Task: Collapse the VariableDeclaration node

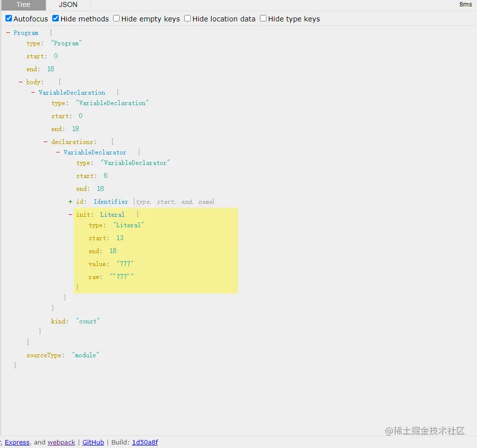Action: (x=33, y=92)
